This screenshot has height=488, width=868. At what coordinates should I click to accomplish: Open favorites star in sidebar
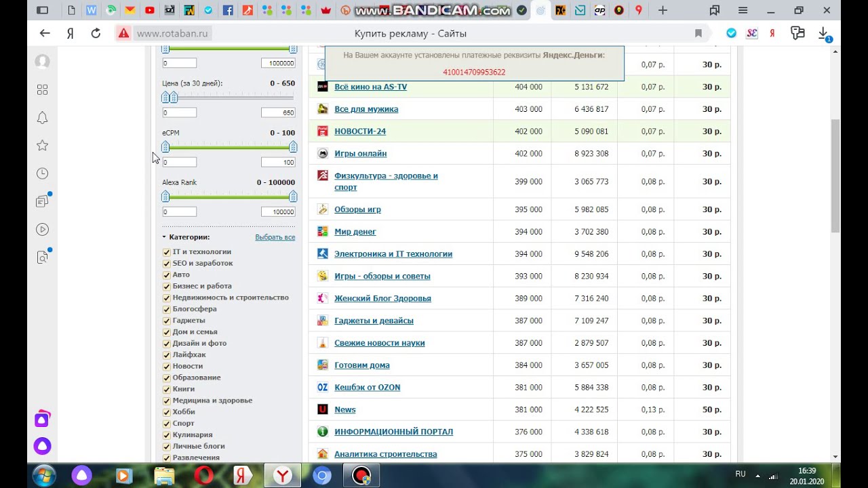click(42, 145)
